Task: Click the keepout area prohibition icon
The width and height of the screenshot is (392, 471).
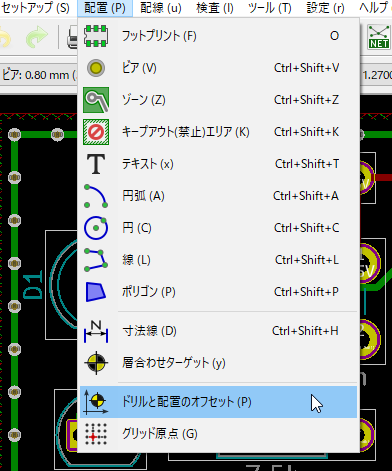Action: click(96, 132)
